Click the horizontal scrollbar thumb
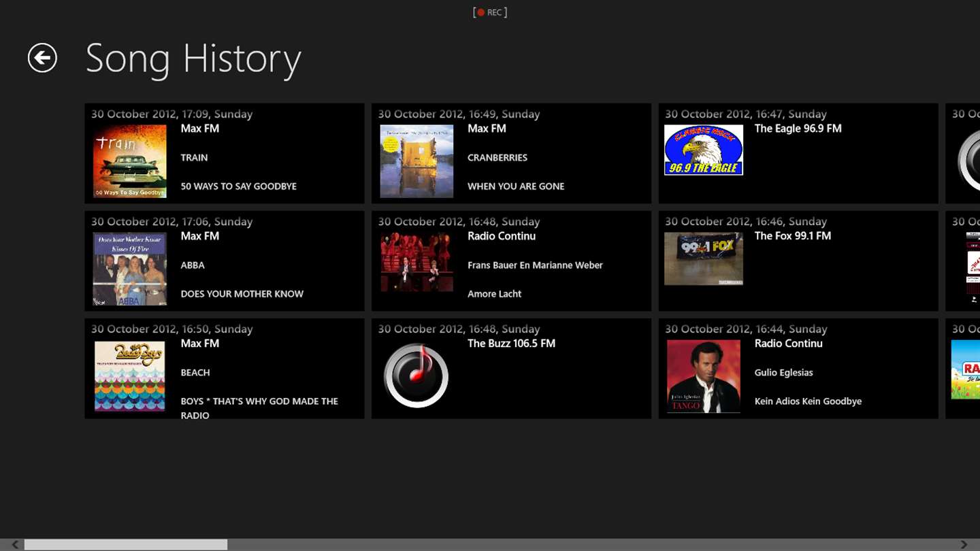Screen dimensions: 980x551 coord(126,545)
